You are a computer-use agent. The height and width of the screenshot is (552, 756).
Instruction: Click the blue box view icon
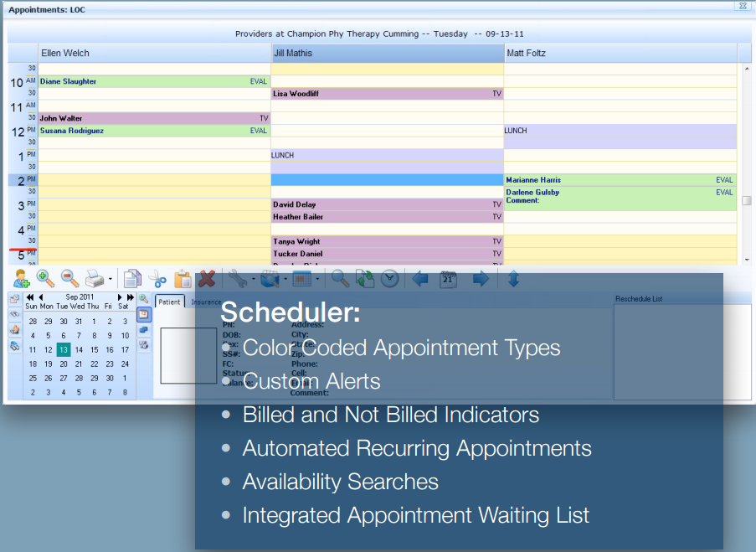point(270,279)
